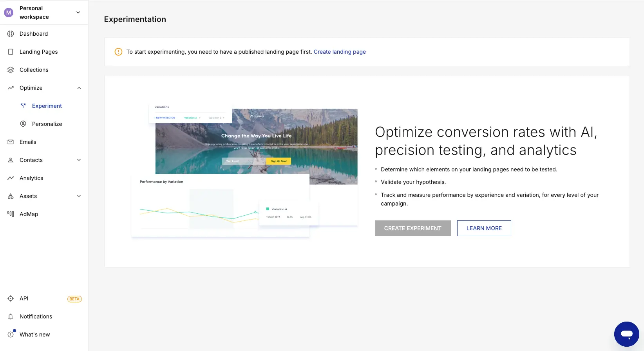Viewport: 644px width, 351px height.
Task: Expand the Assets submenu chevron
Action: click(79, 196)
